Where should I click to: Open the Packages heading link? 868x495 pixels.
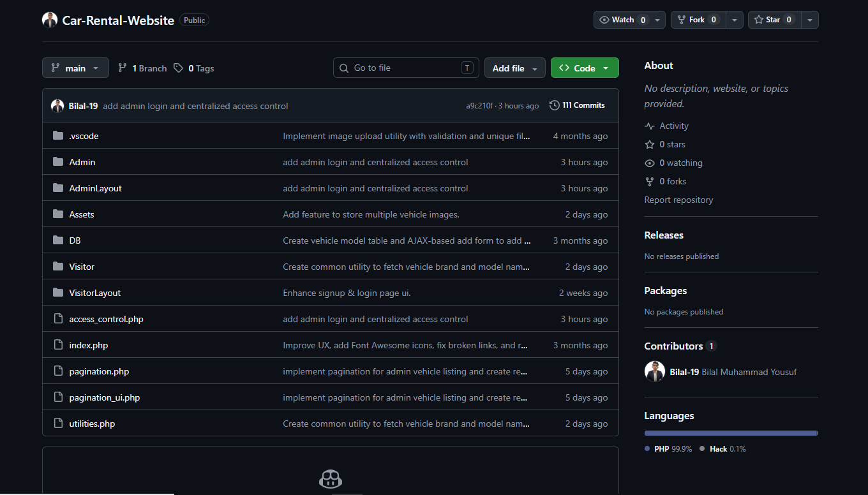coord(666,290)
